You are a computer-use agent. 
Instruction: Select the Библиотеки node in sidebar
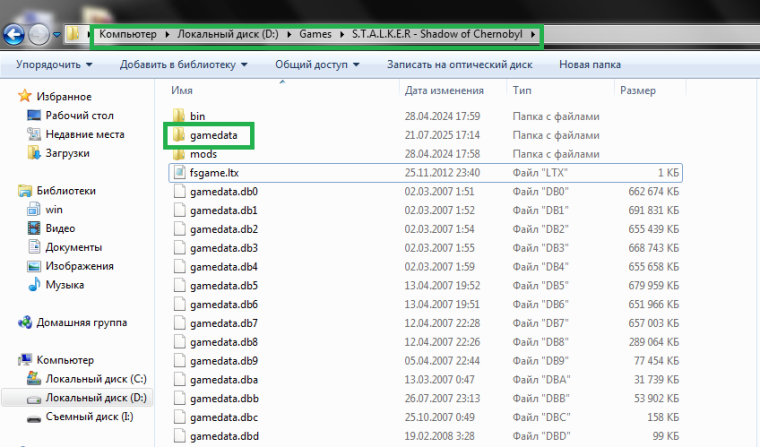pos(66,191)
